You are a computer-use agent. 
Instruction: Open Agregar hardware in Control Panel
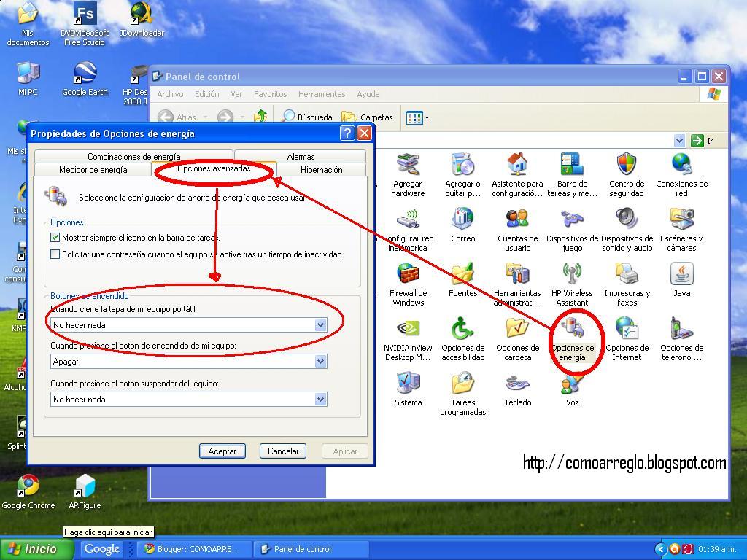408,165
